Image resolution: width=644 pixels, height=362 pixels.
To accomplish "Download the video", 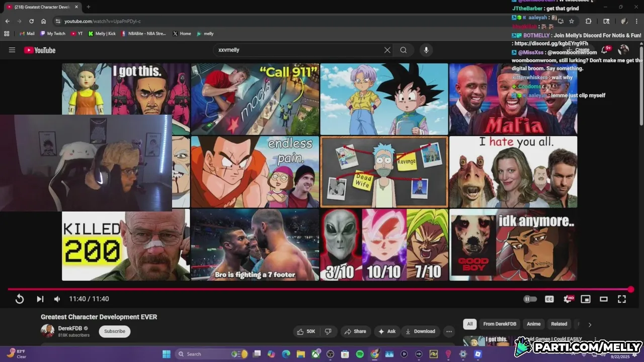I will pyautogui.click(x=420, y=331).
